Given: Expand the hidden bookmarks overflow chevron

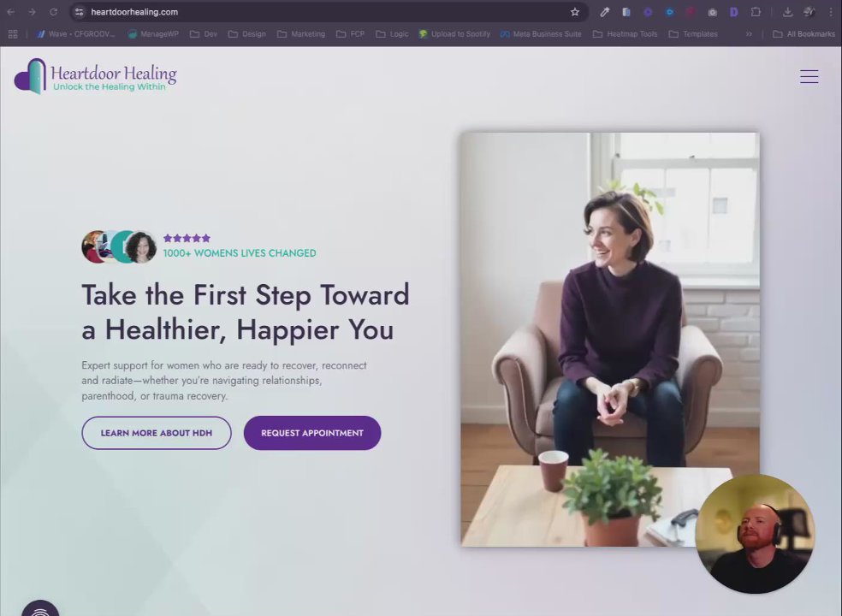Looking at the screenshot, I should tap(749, 34).
